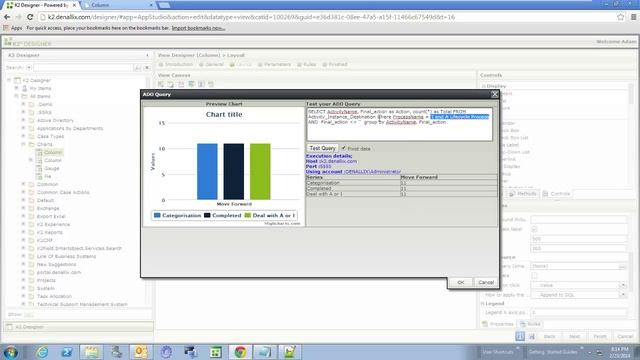The width and height of the screenshot is (640, 360).
Task: Toggle Deal with A or I legend entry
Action: tap(270, 215)
